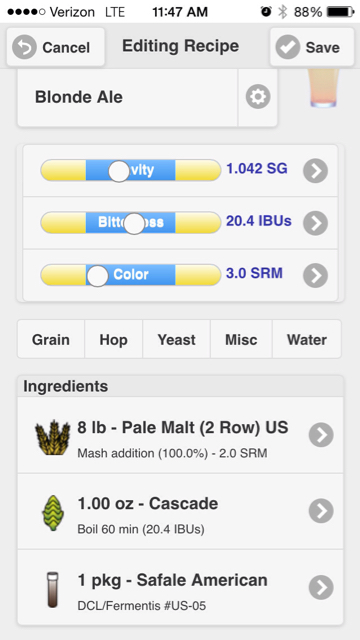
Task: Expand color details chevron at 3.0 SRM
Action: [x=316, y=276]
